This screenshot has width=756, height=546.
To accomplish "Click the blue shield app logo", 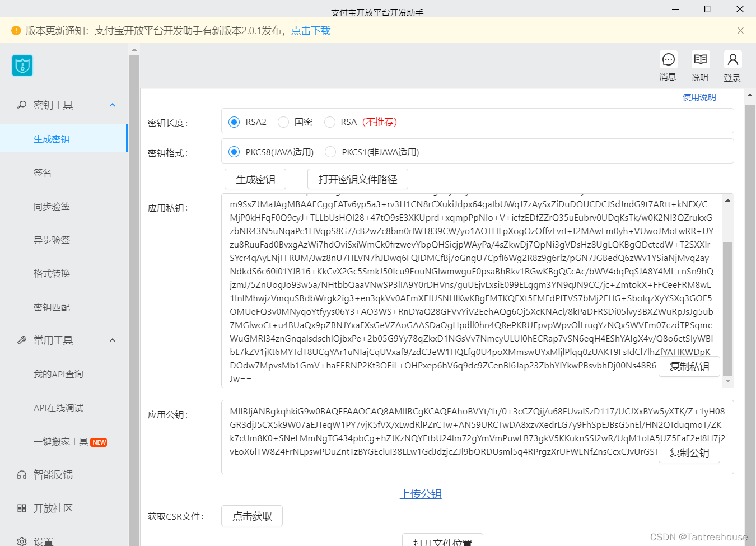I will [22, 66].
